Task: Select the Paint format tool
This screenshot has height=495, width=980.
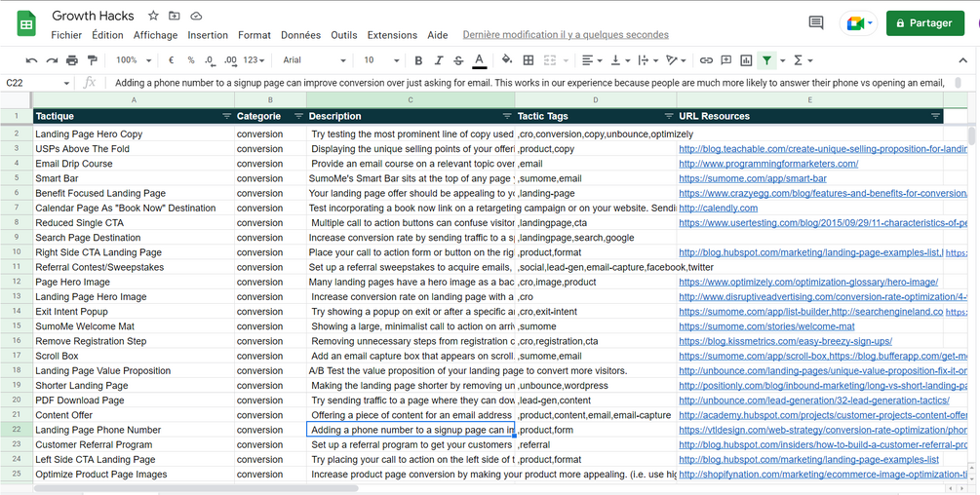Action: (93, 60)
